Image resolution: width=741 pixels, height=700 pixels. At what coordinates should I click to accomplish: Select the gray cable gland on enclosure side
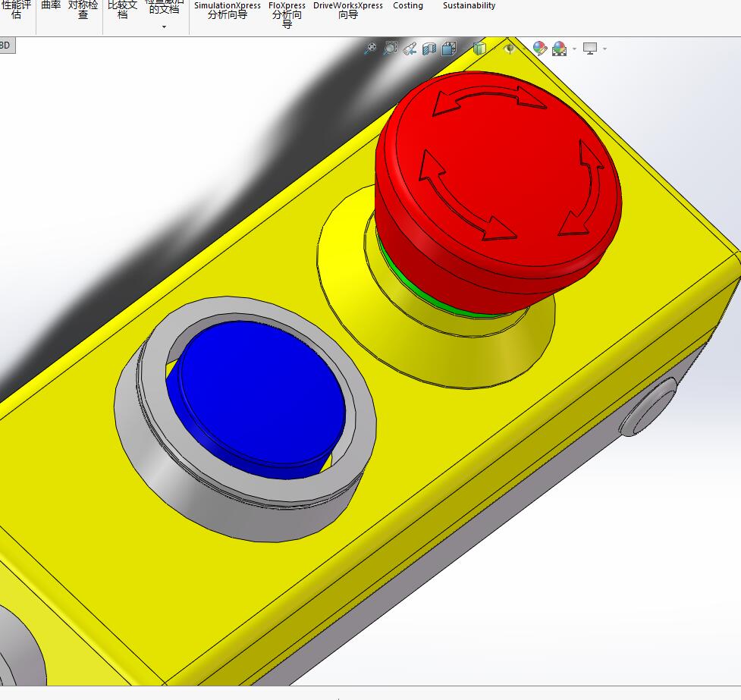coord(648,407)
